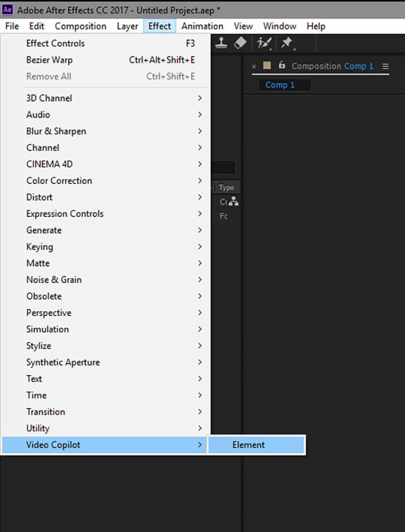Screen dimensions: 405x532
Task: Open the File menu
Action: [x=12, y=26]
